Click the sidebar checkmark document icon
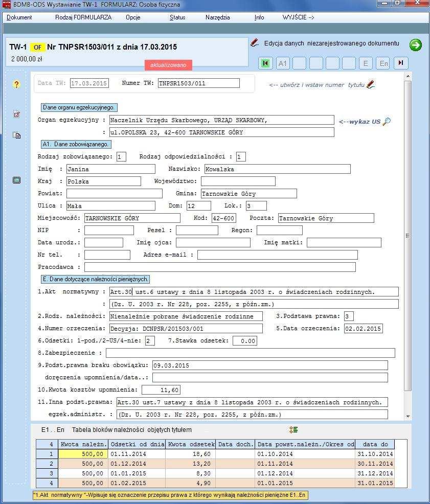This screenshot has width=430, height=504. [x=16, y=114]
